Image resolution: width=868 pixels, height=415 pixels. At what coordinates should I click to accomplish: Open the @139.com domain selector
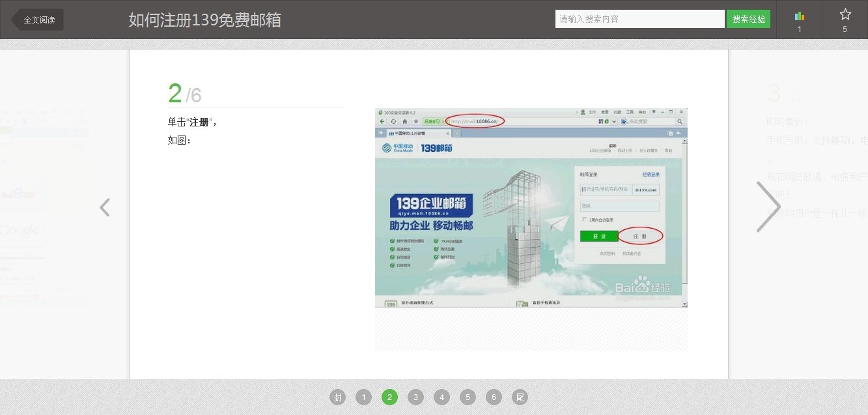[646, 190]
